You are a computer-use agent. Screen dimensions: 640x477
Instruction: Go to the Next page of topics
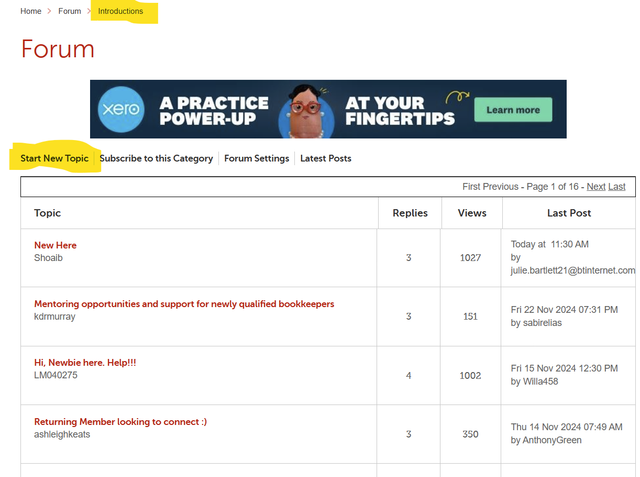click(x=596, y=186)
